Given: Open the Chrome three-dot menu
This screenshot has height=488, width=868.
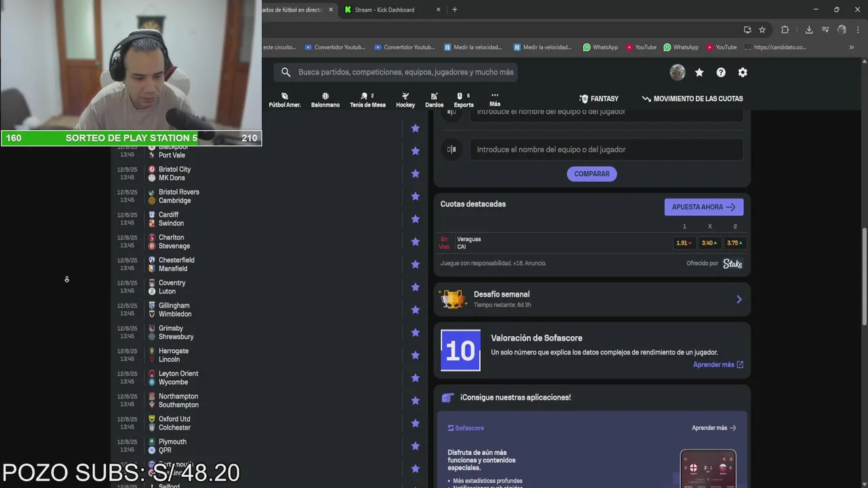Looking at the screenshot, I should tap(858, 30).
